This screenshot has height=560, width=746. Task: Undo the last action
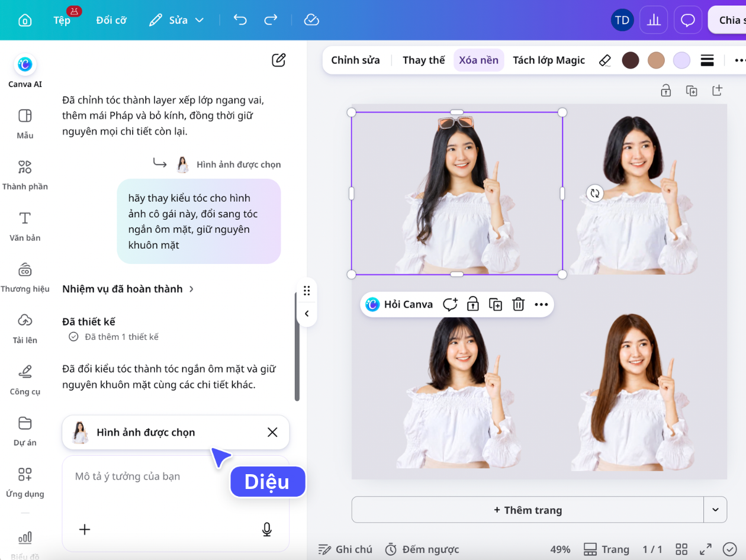pyautogui.click(x=240, y=20)
